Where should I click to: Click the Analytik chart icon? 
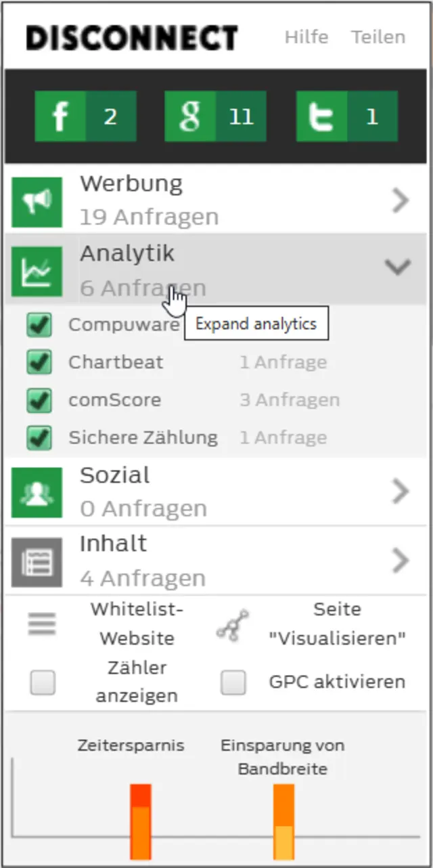pos(37,271)
